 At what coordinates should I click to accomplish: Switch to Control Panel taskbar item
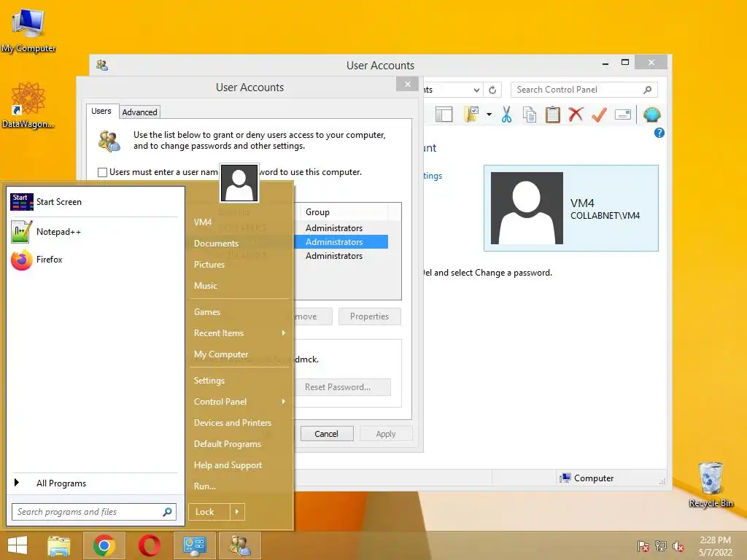(194, 545)
